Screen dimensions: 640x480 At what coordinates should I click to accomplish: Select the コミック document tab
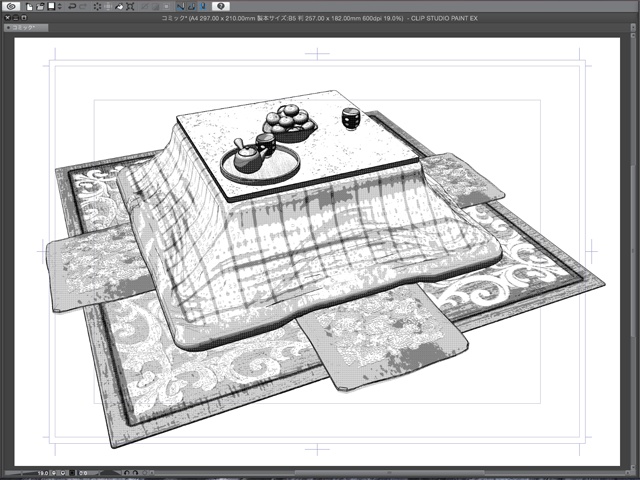pyautogui.click(x=26, y=27)
